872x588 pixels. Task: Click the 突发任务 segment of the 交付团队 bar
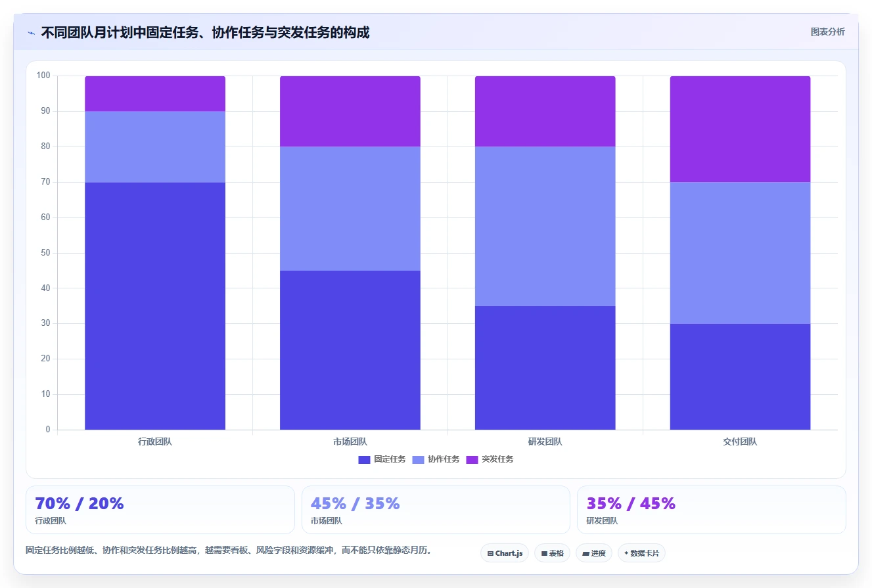pos(740,129)
